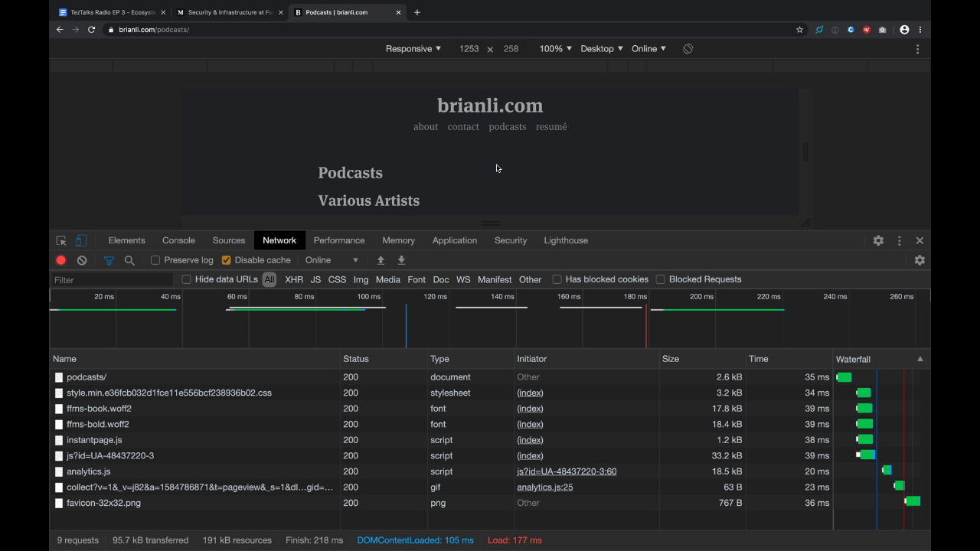Click the about link on brianli.com

(426, 127)
